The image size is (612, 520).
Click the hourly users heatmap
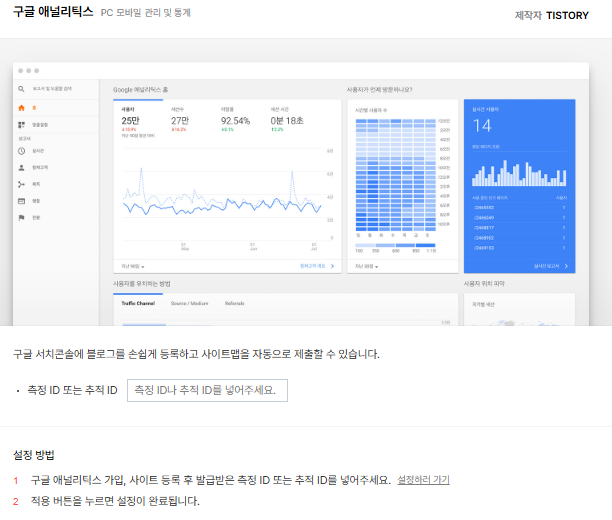pos(395,175)
